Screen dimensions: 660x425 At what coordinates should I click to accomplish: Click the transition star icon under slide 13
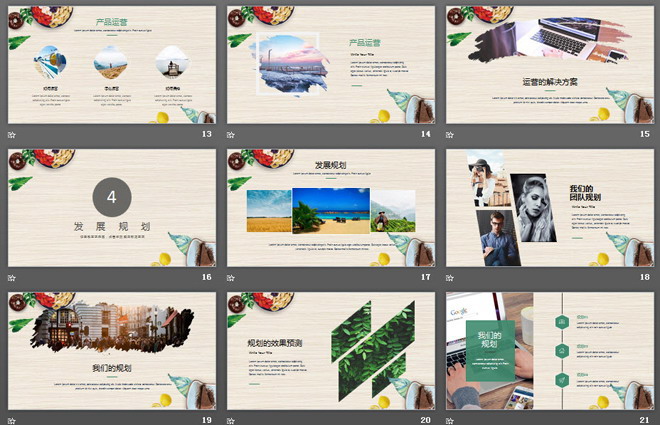point(13,134)
